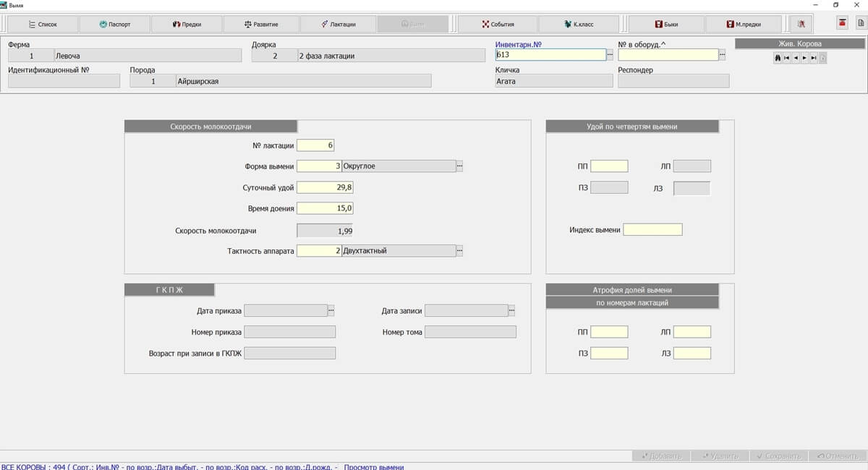Open the Список list view
The width and height of the screenshot is (868, 470).
pyautogui.click(x=43, y=24)
